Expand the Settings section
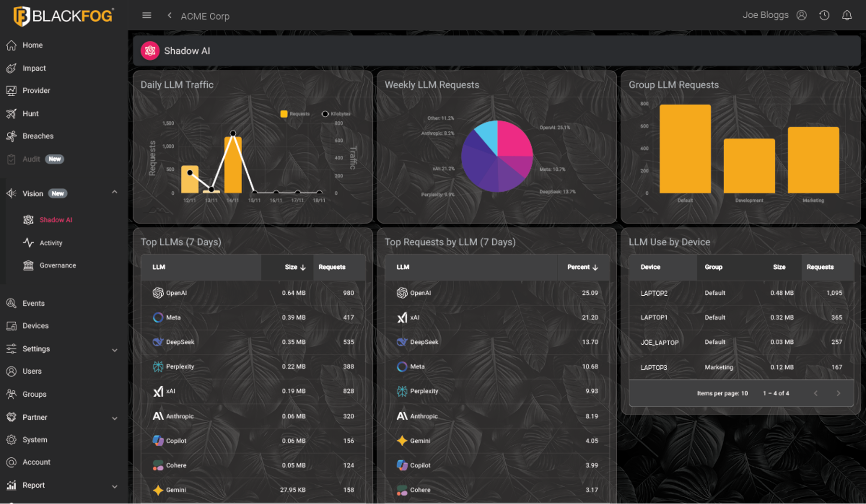 [115, 350]
